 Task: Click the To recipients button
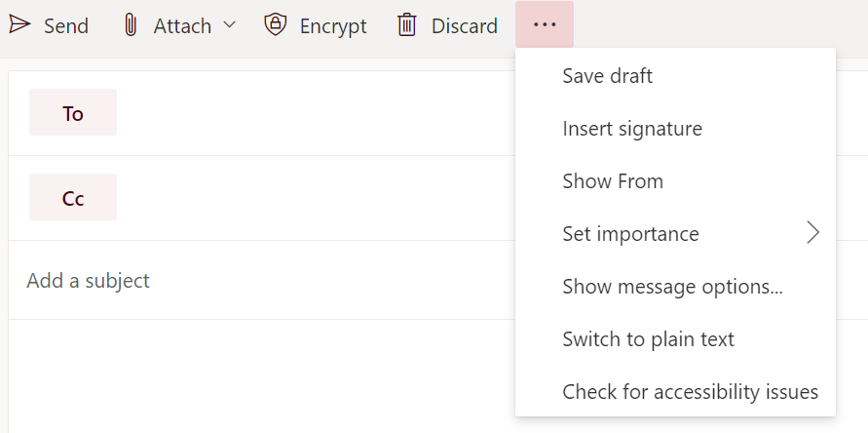[73, 112]
